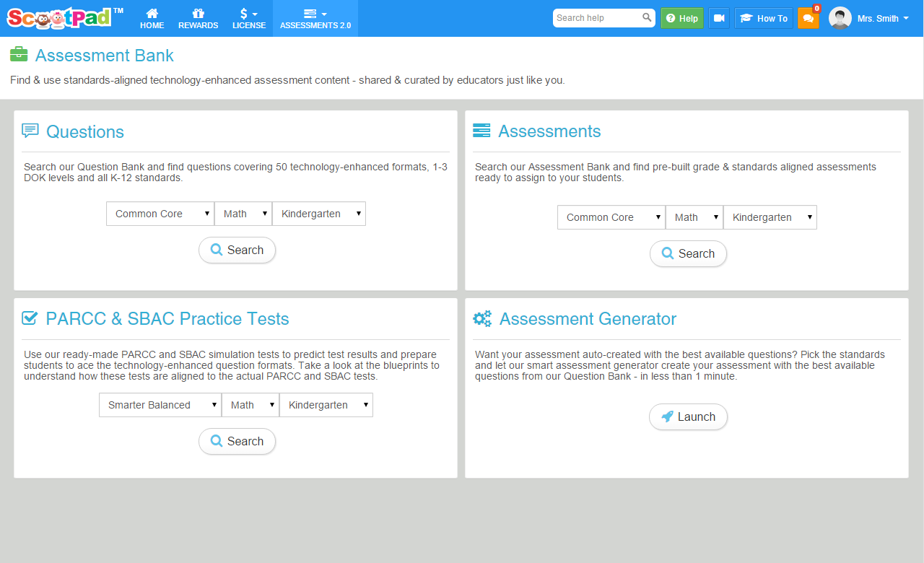
Task: Open the Math dropdown in the Questions panel
Action: (243, 213)
